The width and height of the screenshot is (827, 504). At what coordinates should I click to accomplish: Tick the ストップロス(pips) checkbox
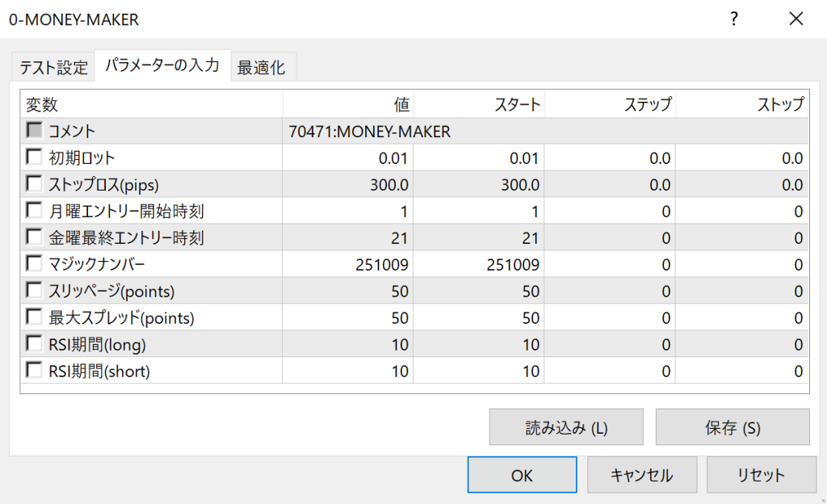coord(34,183)
